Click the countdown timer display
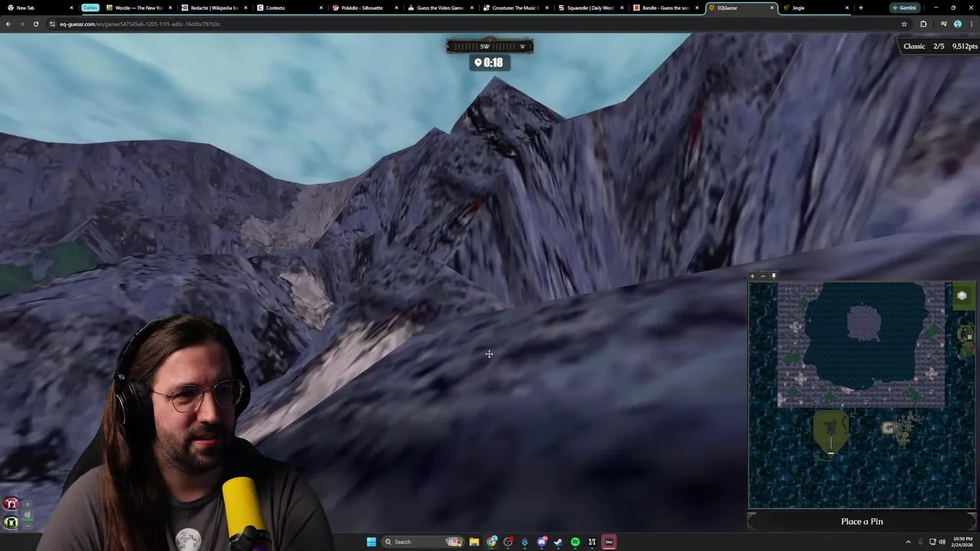The width and height of the screenshot is (980, 551). [489, 63]
